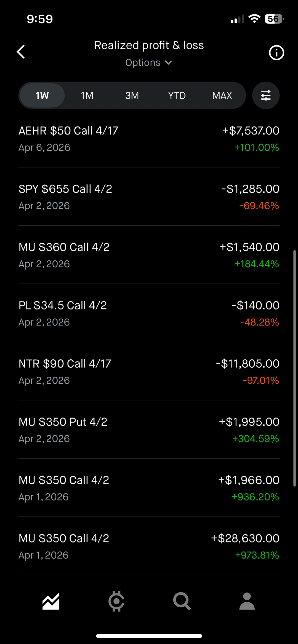
Task: Select the MAX time range
Action: coord(222,95)
